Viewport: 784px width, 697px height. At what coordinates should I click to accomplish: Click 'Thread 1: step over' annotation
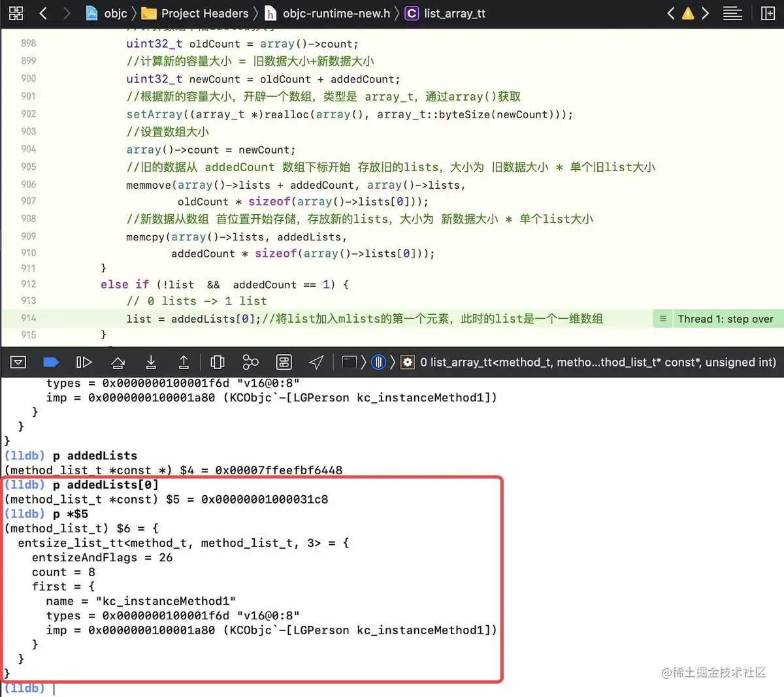725,319
